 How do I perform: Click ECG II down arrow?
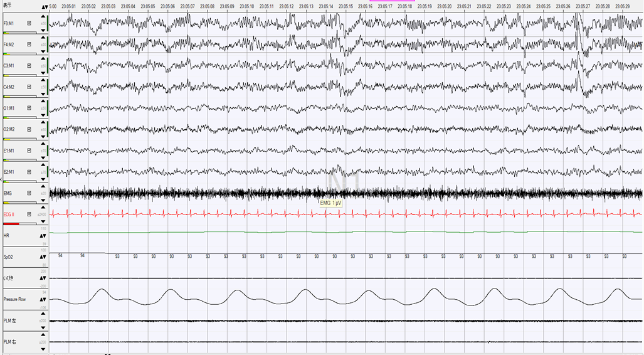point(43,222)
